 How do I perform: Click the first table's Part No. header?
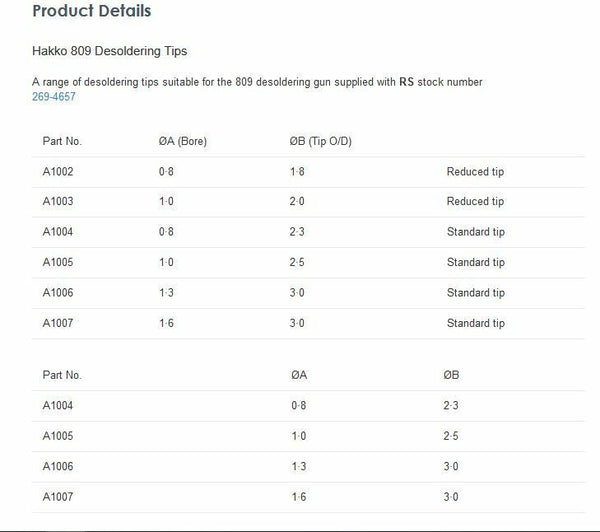point(60,141)
